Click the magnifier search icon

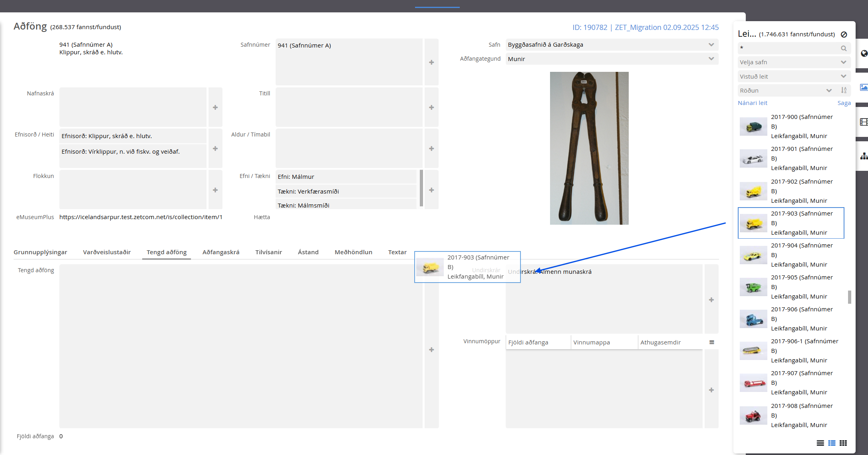point(844,48)
